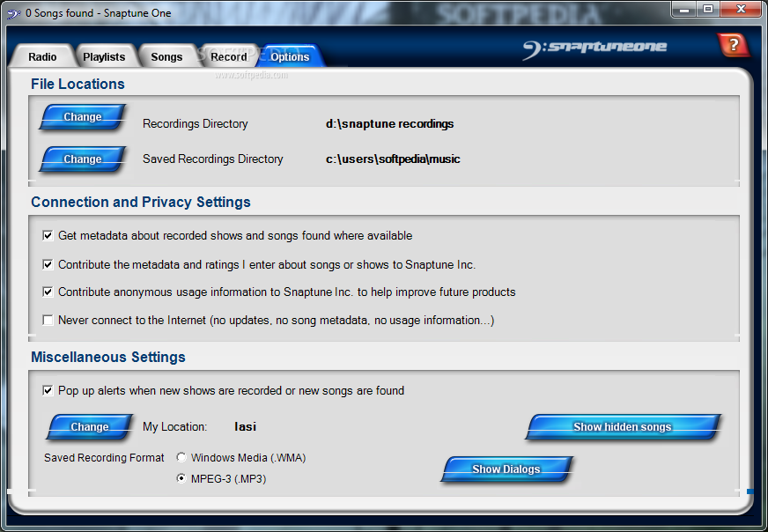
Task: Click the Show Dialogs button
Action: point(506,469)
